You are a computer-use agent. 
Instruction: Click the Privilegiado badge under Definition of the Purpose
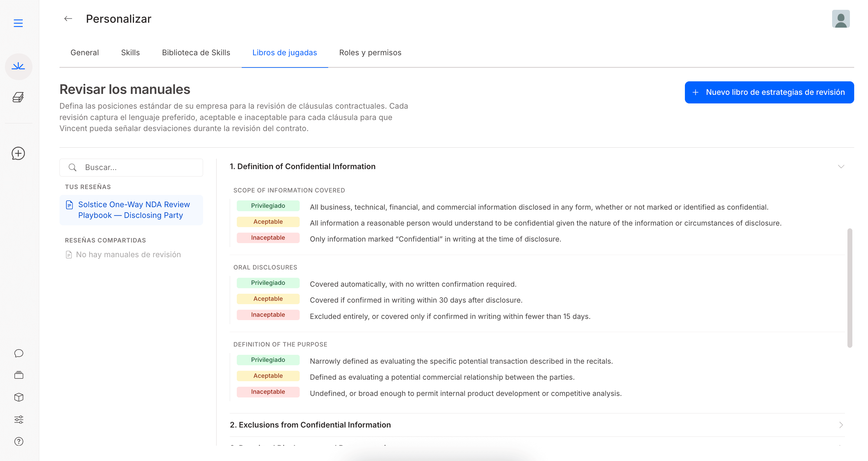click(x=268, y=360)
